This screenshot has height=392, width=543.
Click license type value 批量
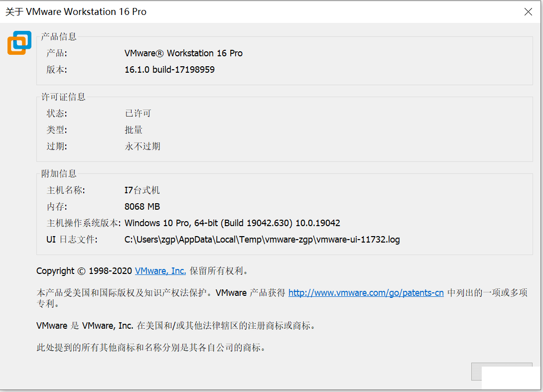pos(134,130)
